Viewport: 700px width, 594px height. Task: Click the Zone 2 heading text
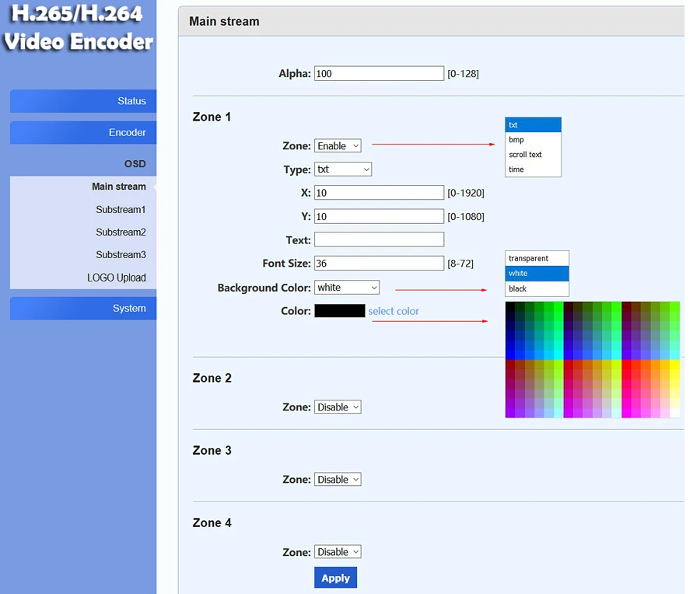tap(212, 378)
